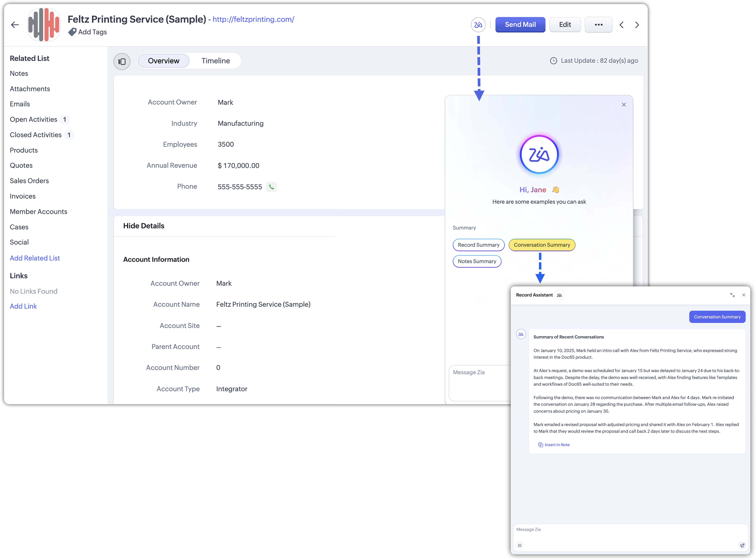Open the menu icon in Message Zia box
Viewport: 756px width, 560px height.
(x=520, y=545)
